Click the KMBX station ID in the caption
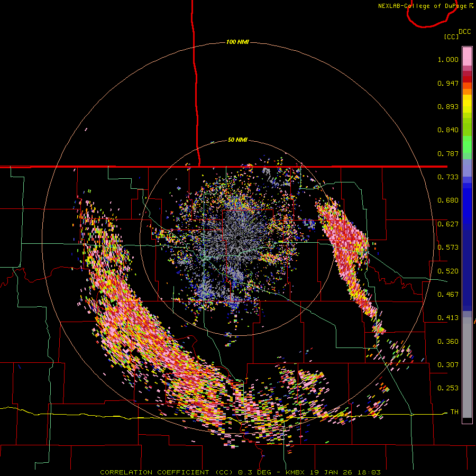Viewport: 476px width, 476px height. (x=296, y=472)
